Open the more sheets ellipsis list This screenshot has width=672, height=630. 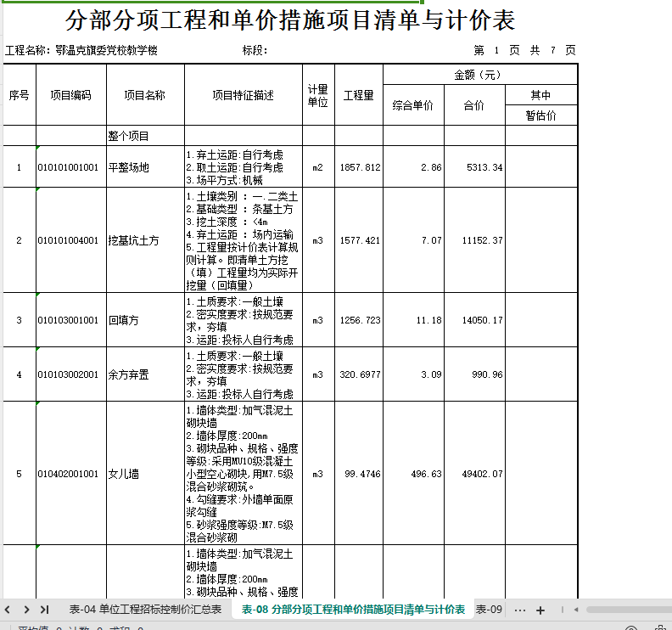click(x=520, y=610)
